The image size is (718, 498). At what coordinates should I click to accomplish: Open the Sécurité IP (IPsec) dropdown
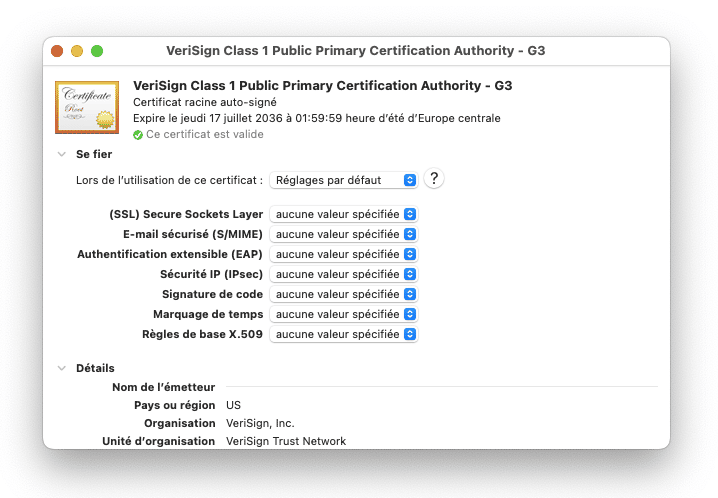pos(343,274)
